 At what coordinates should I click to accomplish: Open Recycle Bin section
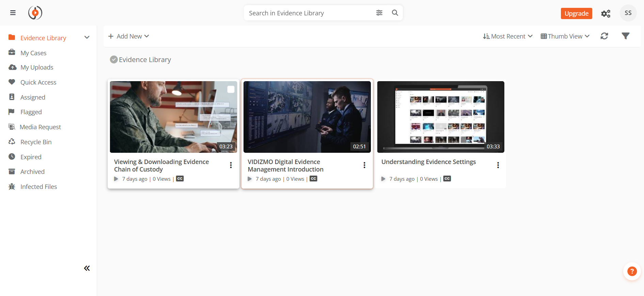point(36,142)
